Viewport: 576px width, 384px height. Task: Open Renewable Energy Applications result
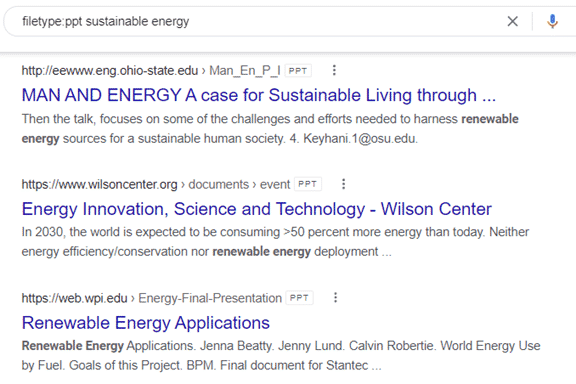[x=145, y=323]
